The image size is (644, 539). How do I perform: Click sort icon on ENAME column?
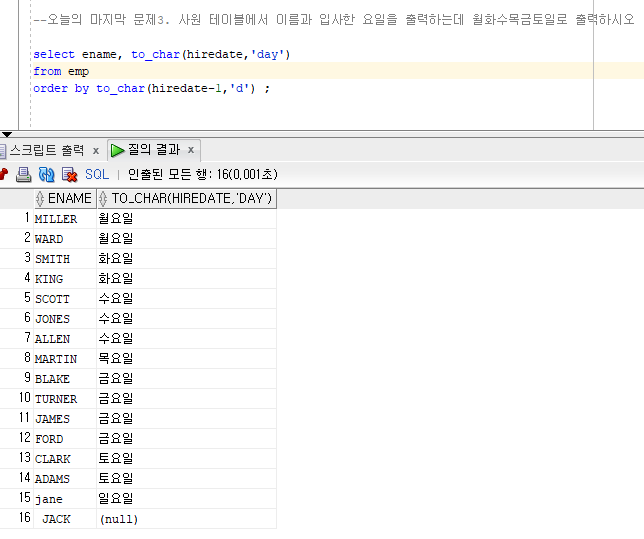(40, 199)
